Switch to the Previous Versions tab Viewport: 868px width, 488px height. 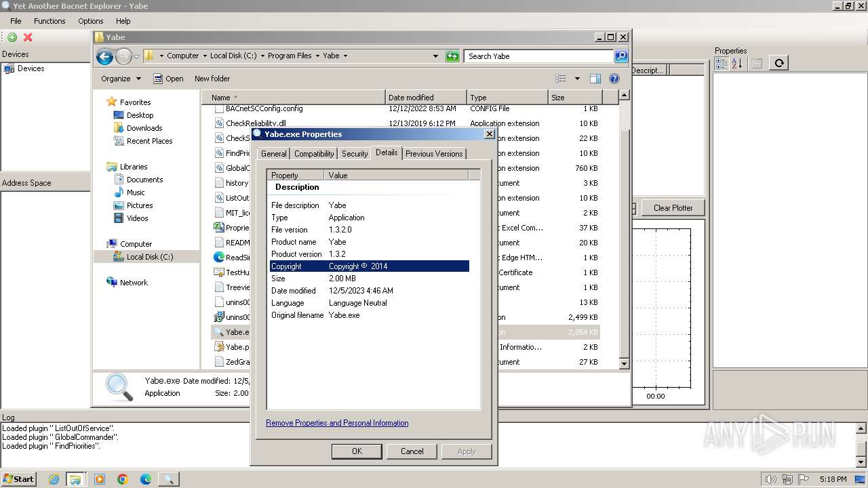tap(434, 154)
